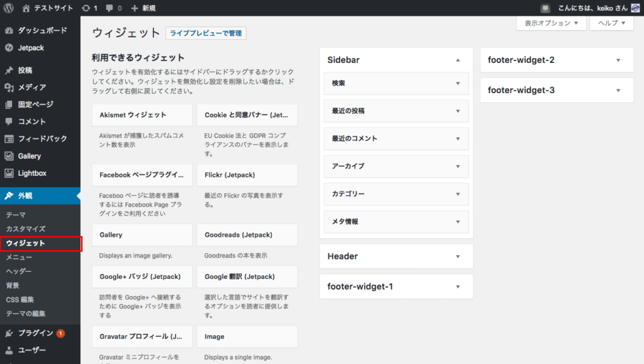
Task: Click the 外観 paintbrush icon
Action: click(x=9, y=196)
